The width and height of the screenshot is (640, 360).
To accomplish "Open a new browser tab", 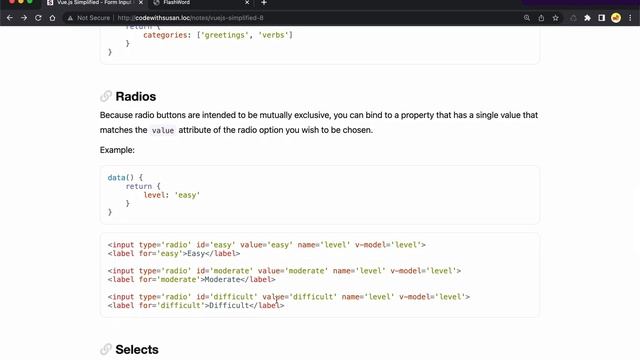I will tap(264, 3).
